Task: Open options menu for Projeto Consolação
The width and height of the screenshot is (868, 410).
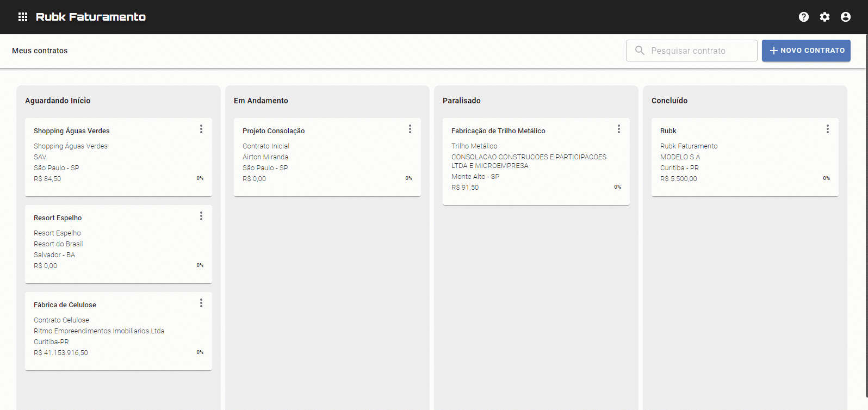Action: pos(410,129)
